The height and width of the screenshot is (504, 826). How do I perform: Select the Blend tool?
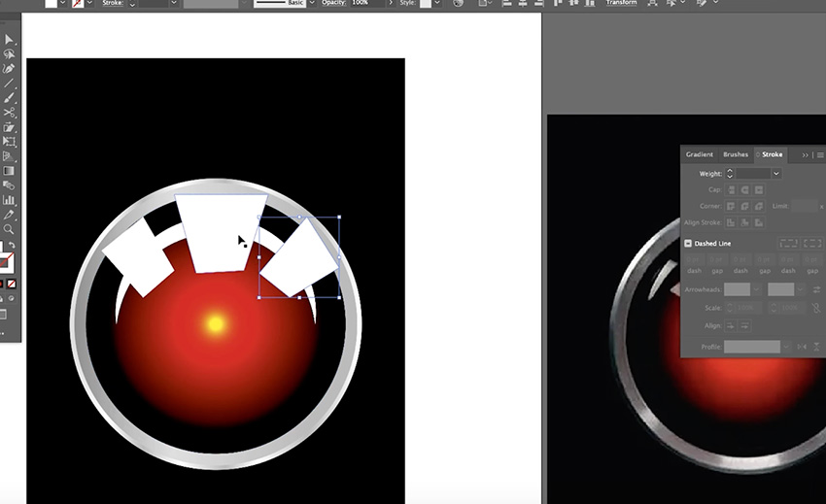(9, 185)
